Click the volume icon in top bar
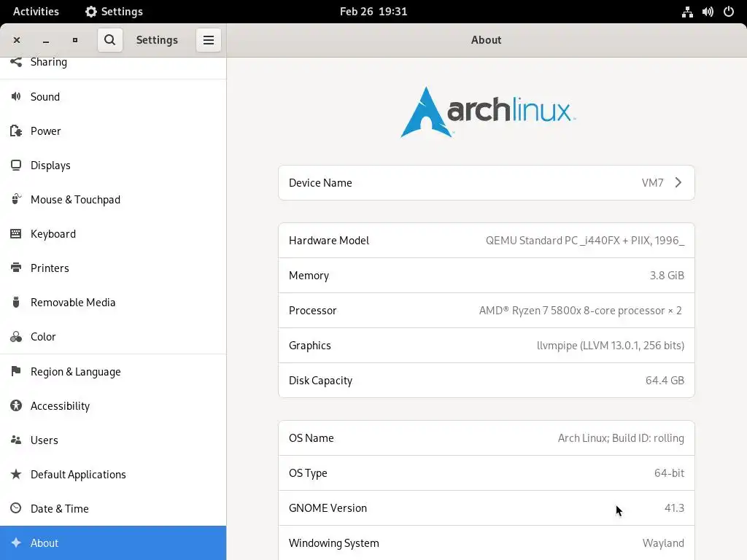The width and height of the screenshot is (747, 560). coord(708,12)
